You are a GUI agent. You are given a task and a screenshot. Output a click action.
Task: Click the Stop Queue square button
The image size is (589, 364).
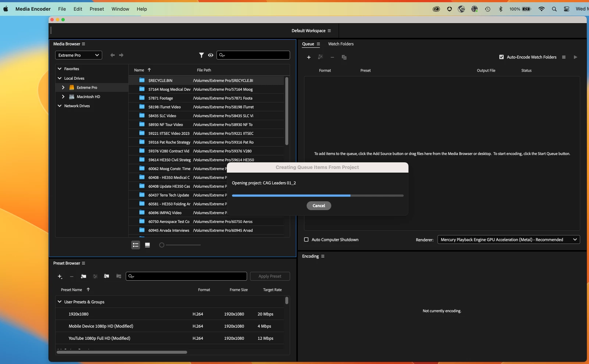564,57
